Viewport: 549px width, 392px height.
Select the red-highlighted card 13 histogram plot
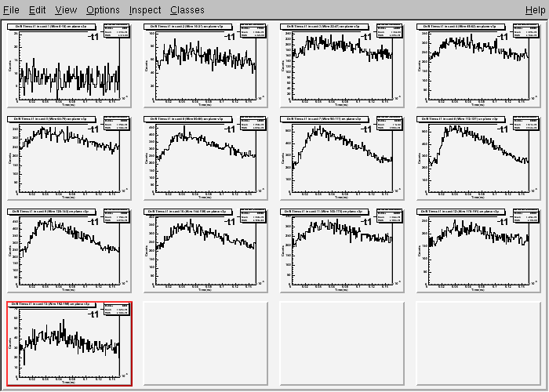point(69,343)
